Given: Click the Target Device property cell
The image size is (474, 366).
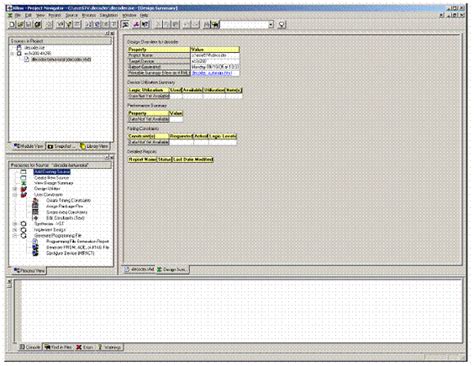Looking at the screenshot, I should coord(159,61).
